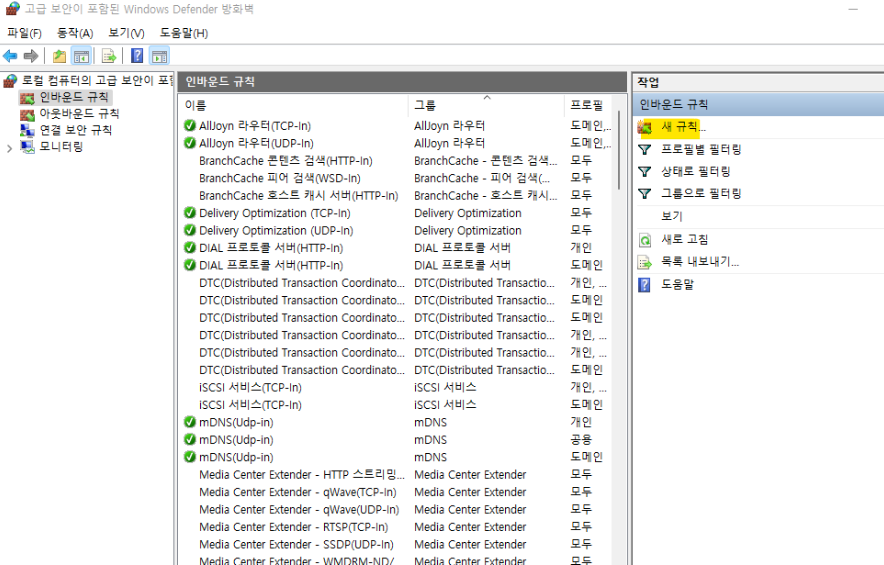Open the 동작(A) menu
The width and height of the screenshot is (884, 565).
point(75,33)
